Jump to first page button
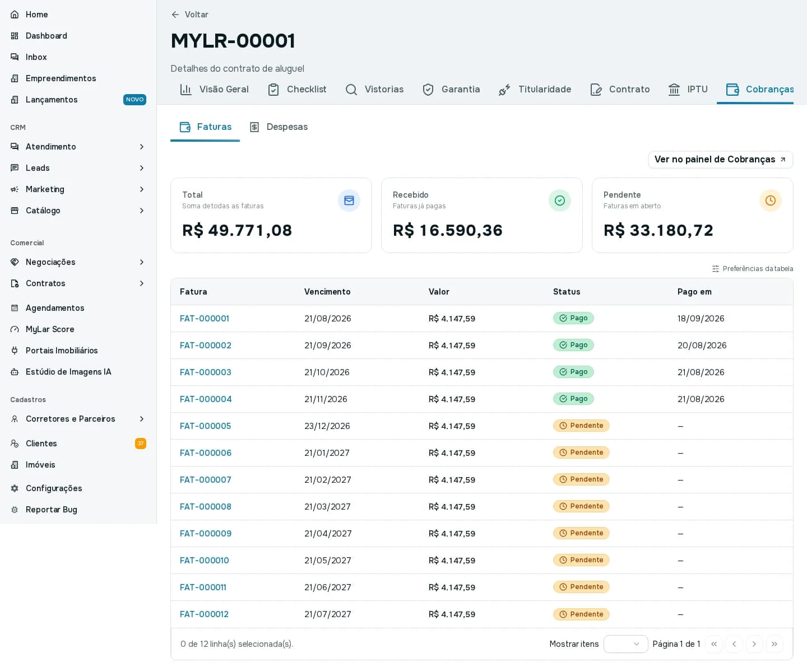Image resolution: width=807 pixels, height=672 pixels. click(x=714, y=644)
